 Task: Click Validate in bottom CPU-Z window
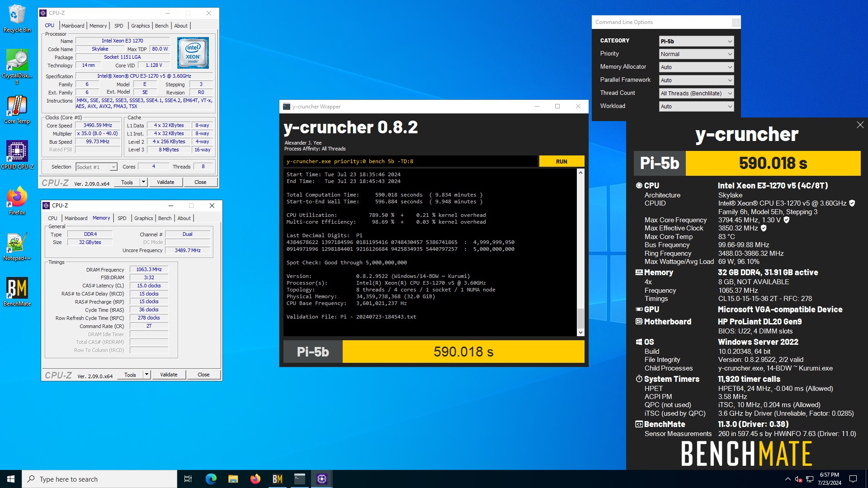click(169, 375)
